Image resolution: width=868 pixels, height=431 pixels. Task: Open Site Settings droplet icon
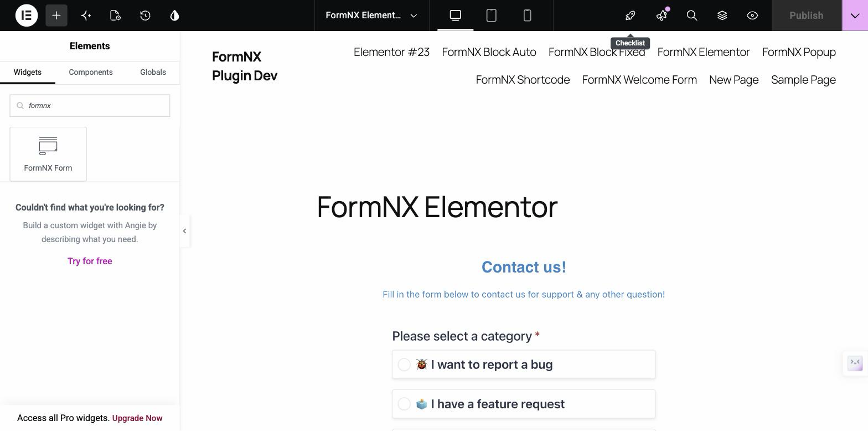(174, 16)
